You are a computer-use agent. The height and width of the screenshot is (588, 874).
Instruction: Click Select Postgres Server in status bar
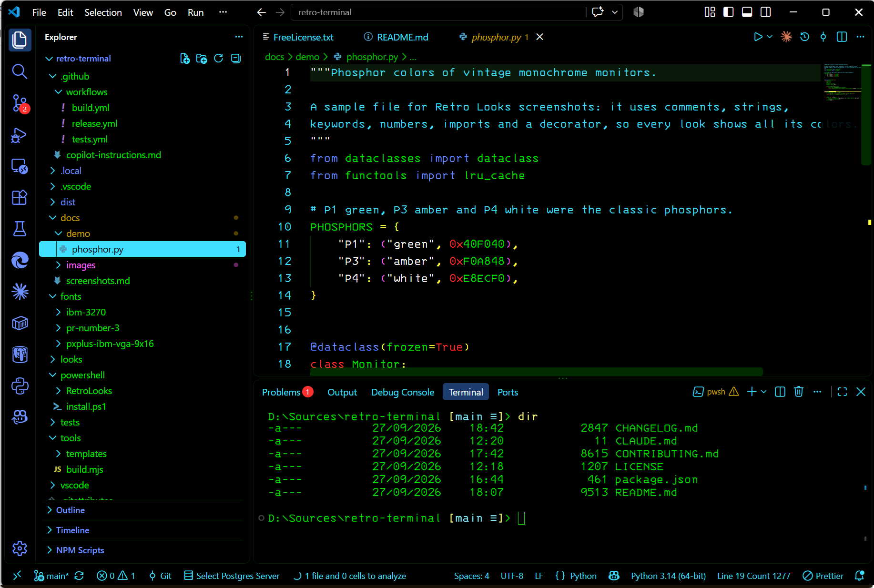[x=232, y=576]
